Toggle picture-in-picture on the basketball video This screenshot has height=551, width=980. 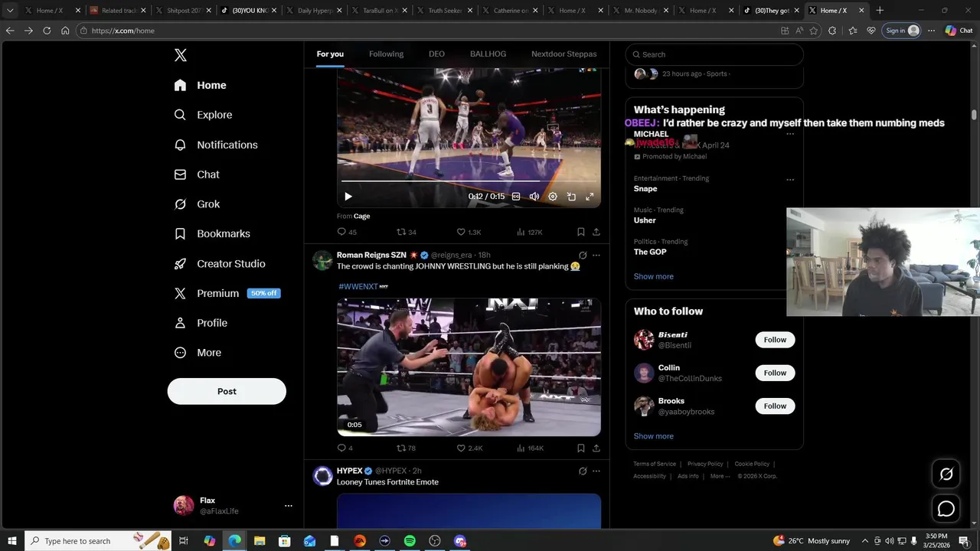[571, 197]
